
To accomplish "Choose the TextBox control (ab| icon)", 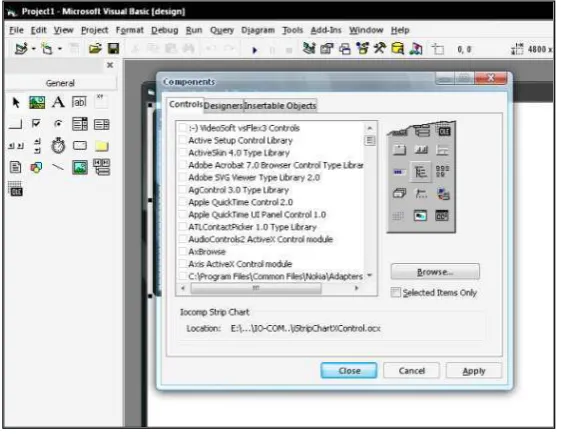I will tap(79, 102).
